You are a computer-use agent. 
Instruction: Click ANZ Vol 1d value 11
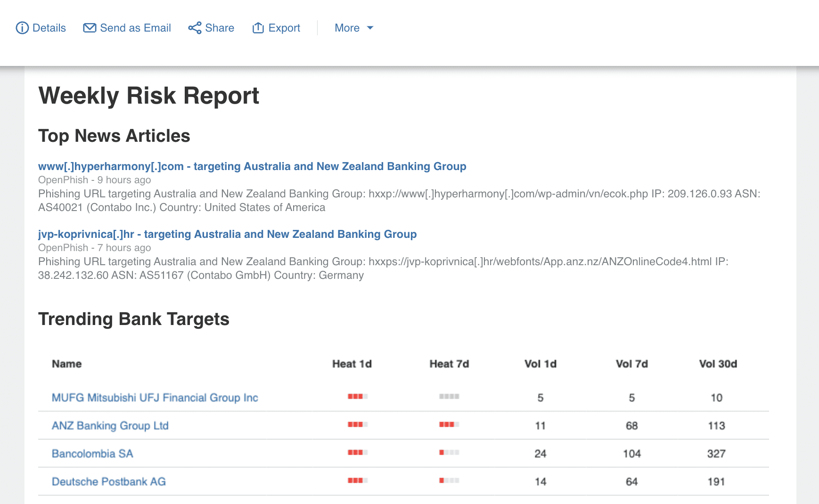pos(541,426)
